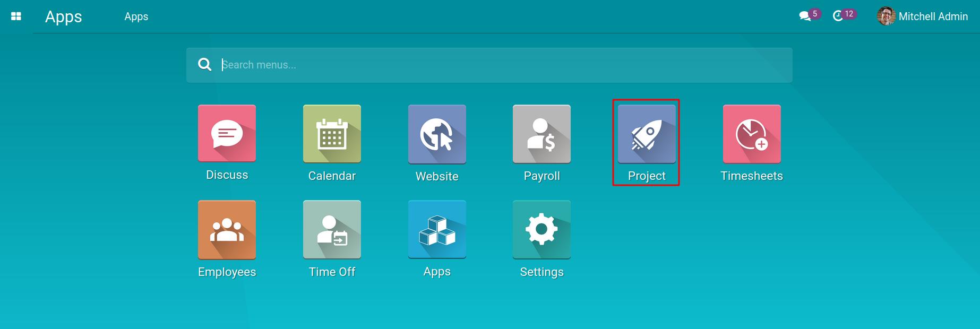Click the Apps menu item in navbar
Image resolution: width=980 pixels, height=329 pixels.
[136, 16]
